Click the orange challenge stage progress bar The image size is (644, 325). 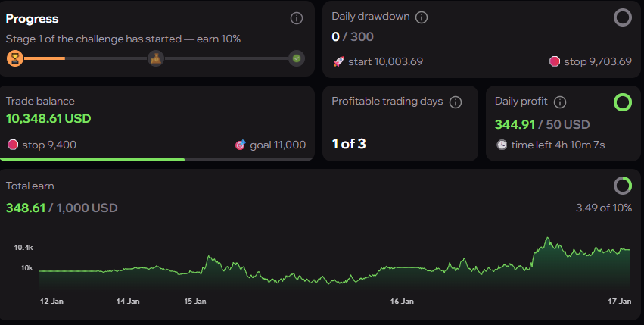click(45, 58)
